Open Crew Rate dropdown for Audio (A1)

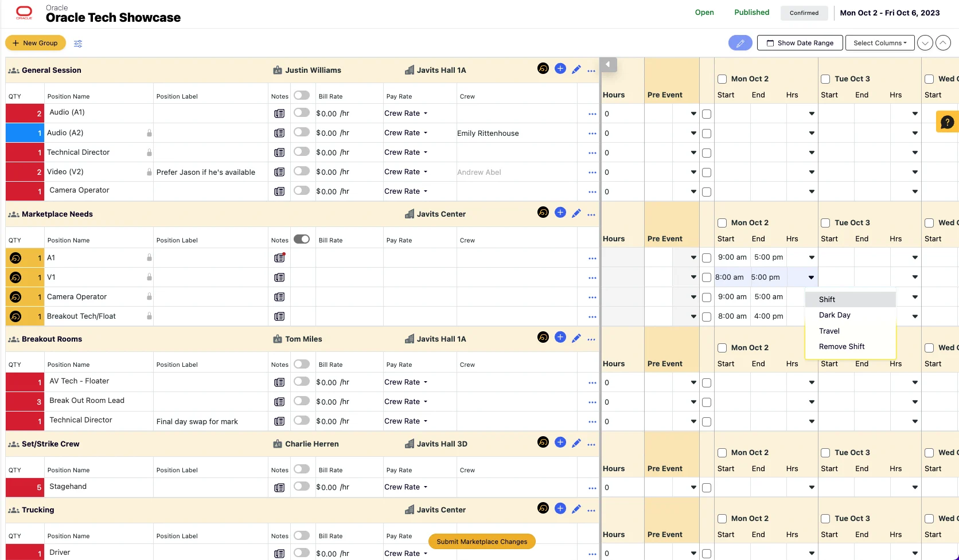406,113
